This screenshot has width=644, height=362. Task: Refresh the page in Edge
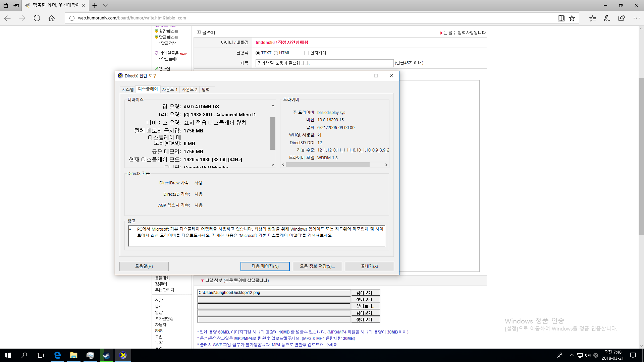click(x=37, y=18)
